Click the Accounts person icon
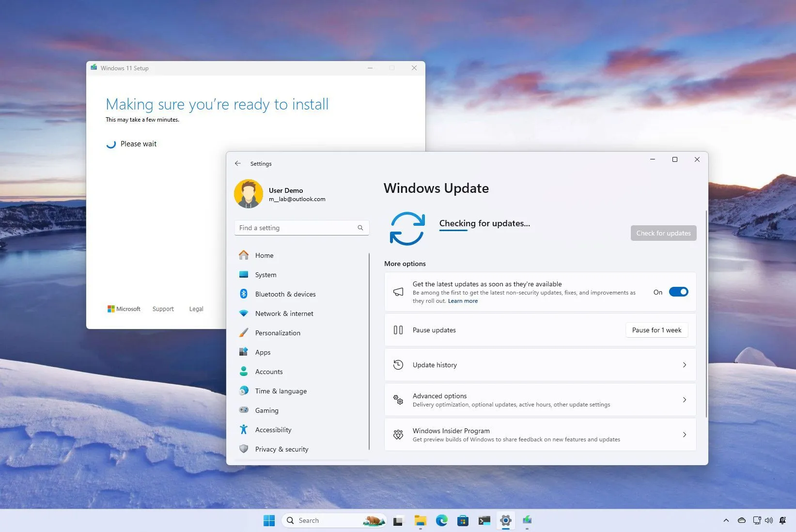 pyautogui.click(x=244, y=372)
